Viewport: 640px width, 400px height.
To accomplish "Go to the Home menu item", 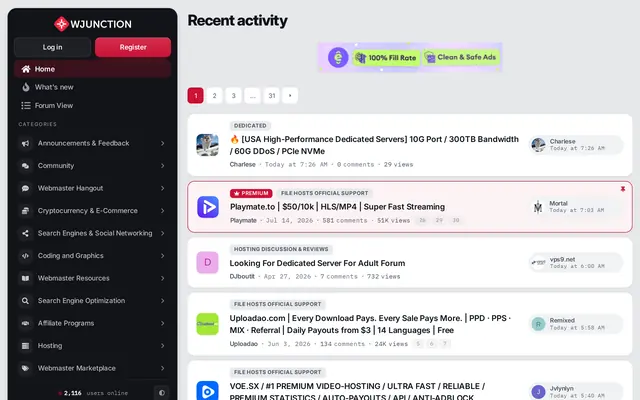I will [x=92, y=69].
